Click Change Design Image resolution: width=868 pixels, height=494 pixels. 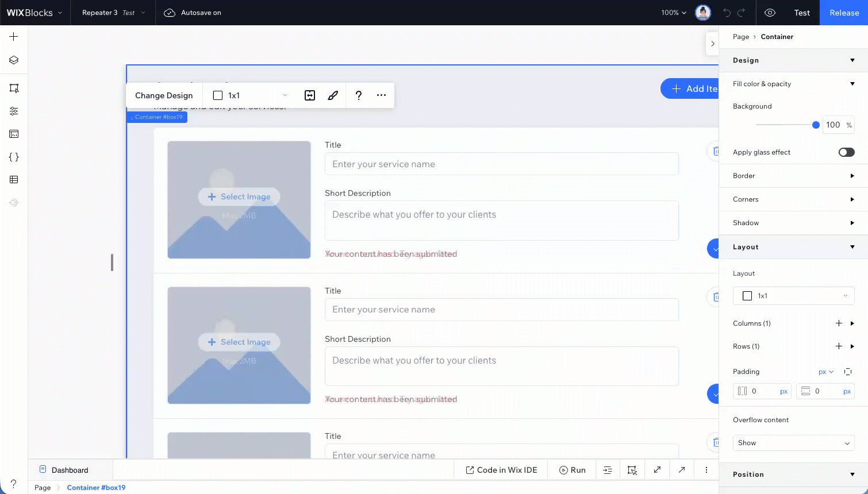pyautogui.click(x=164, y=95)
